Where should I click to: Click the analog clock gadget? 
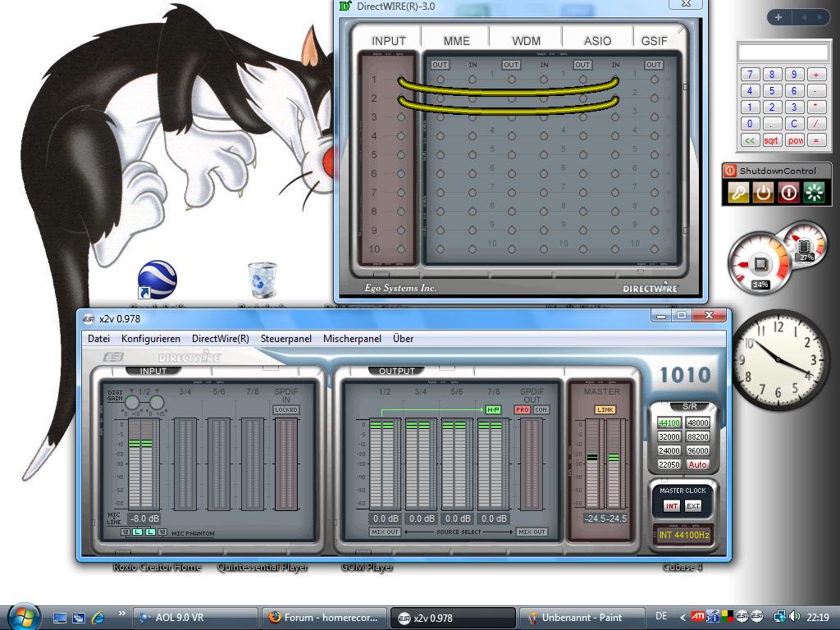click(x=778, y=359)
